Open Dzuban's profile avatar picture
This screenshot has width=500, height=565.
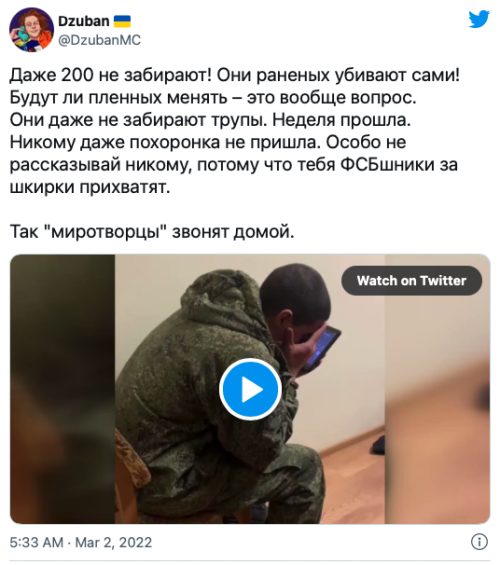31,30
